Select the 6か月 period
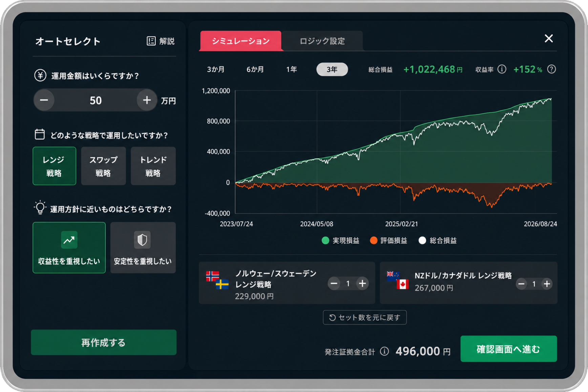The height and width of the screenshot is (392, 588). pyautogui.click(x=255, y=69)
